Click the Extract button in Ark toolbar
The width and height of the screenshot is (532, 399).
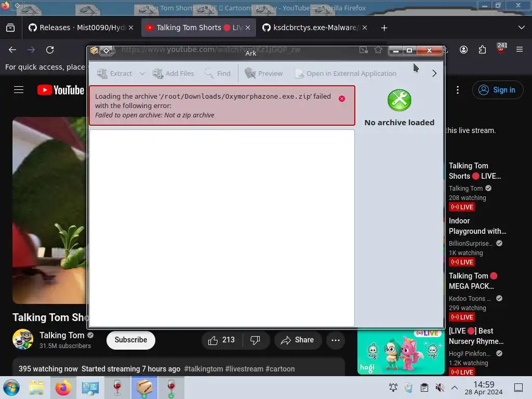pos(114,73)
